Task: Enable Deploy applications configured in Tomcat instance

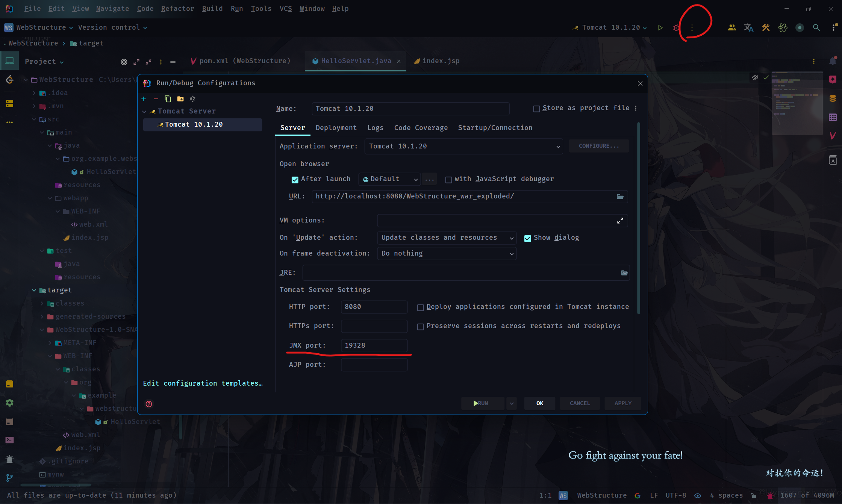Action: [x=420, y=307]
